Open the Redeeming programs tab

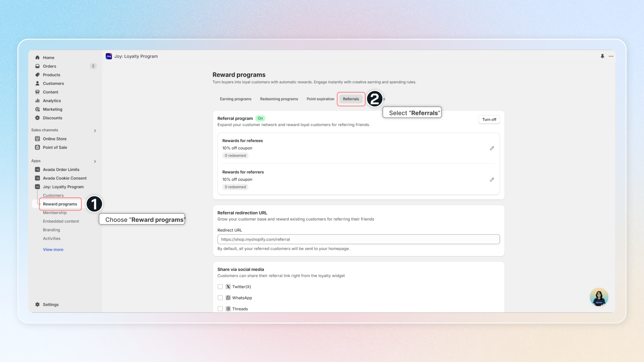pyautogui.click(x=279, y=99)
